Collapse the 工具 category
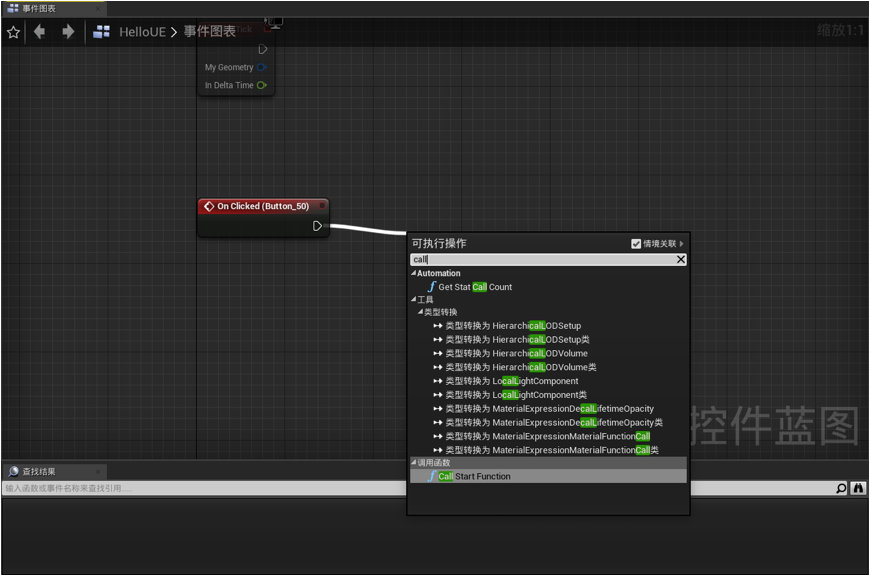The width and height of the screenshot is (869, 576). (x=413, y=299)
